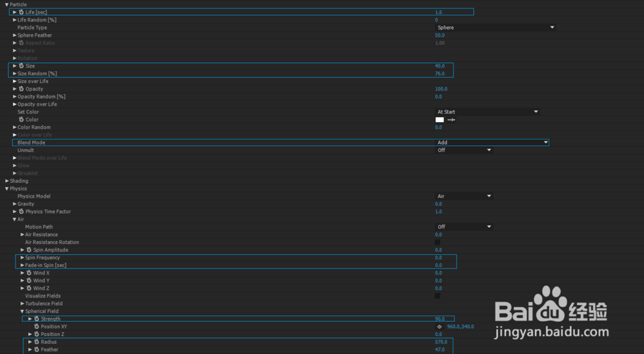Click the white Color swatch
644x354 pixels.
click(439, 120)
